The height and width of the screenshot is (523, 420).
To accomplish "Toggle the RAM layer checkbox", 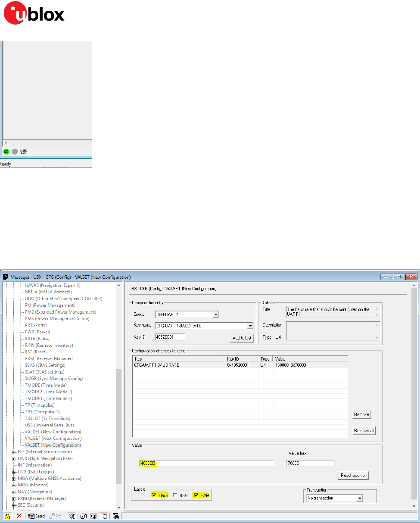I will point(196,495).
